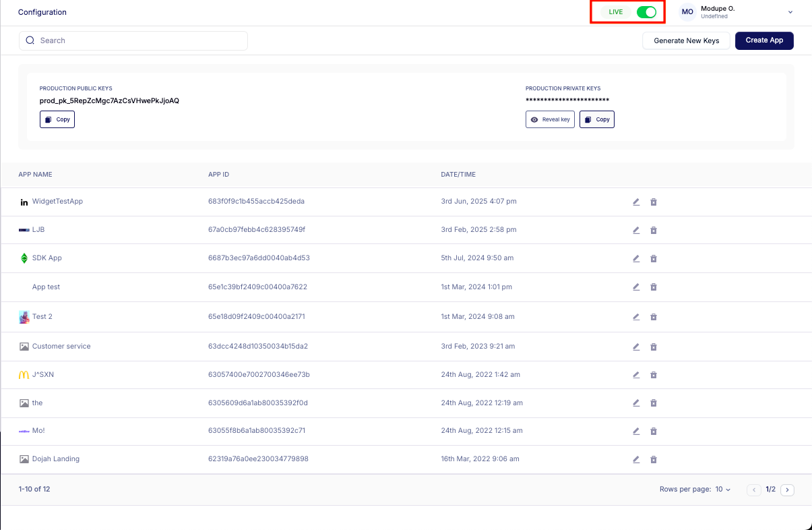Click the edit pencil icon for WidgetTestApp

tap(636, 202)
